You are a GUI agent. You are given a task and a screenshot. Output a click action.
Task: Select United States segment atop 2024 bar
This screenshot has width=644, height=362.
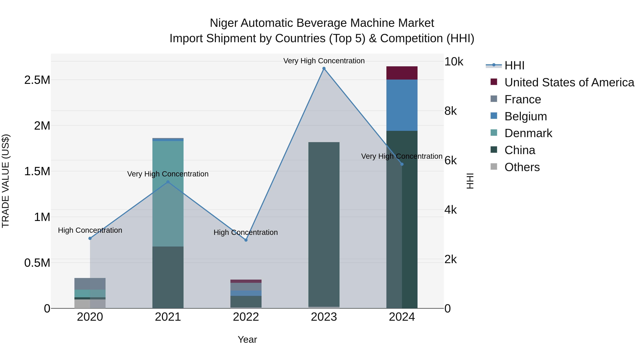402,73
